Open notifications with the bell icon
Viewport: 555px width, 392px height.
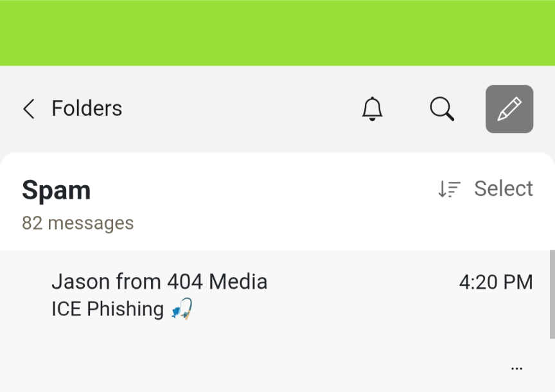pos(372,109)
